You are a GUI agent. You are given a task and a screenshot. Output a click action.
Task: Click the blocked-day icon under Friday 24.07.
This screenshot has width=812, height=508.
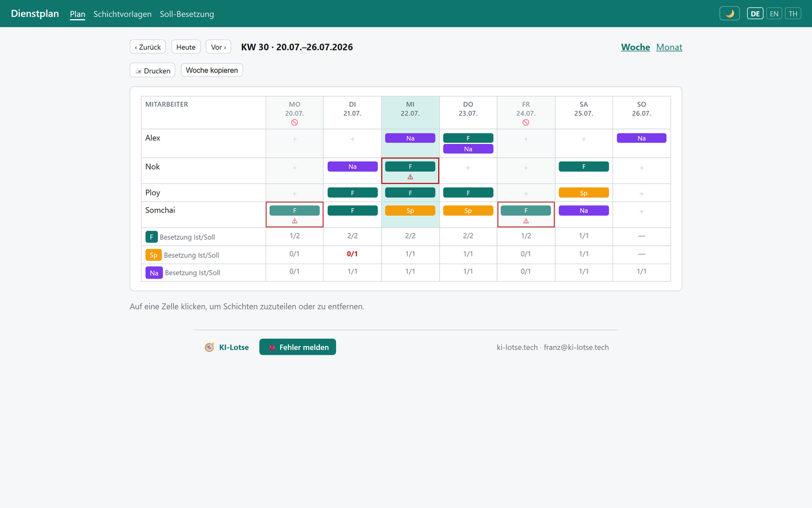[x=526, y=123]
